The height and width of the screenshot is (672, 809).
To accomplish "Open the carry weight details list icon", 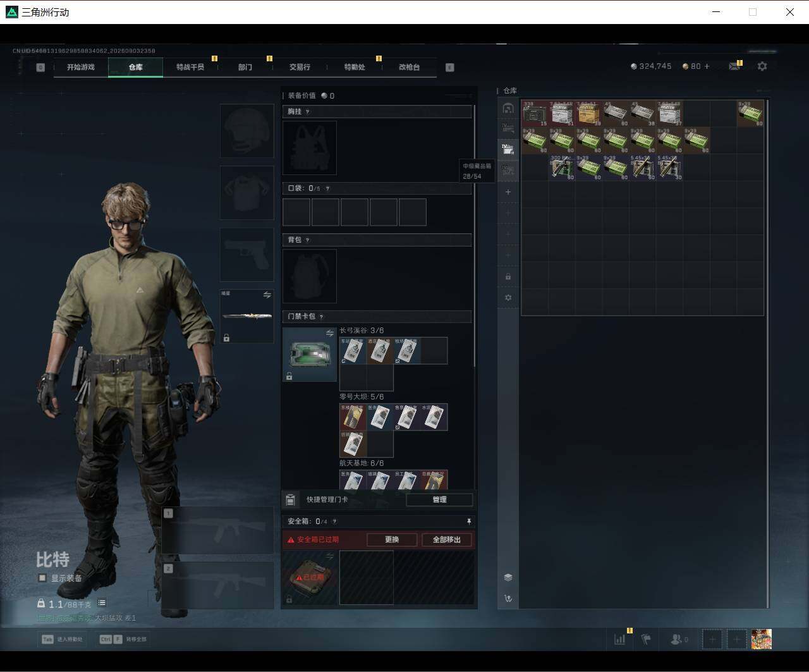I will click(102, 603).
